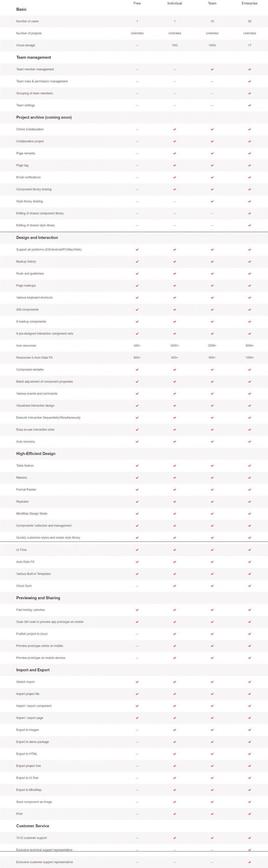Select the Free plan column header

click(137, 3)
